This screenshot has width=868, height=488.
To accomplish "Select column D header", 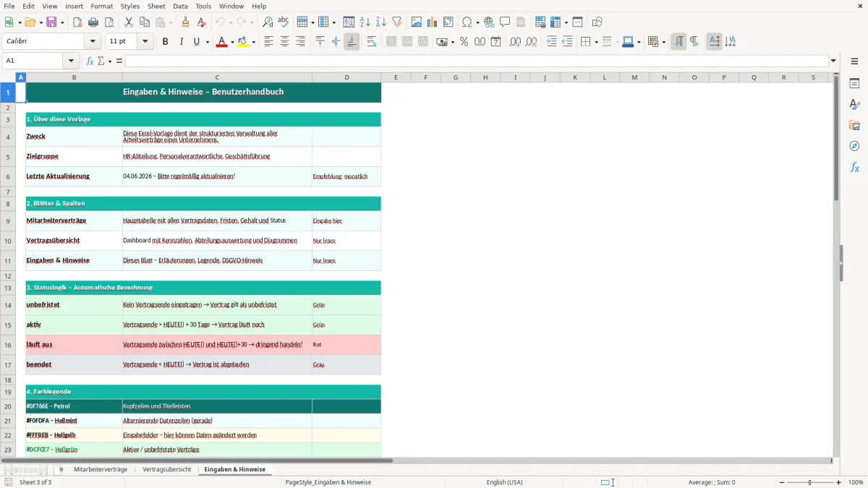I will [346, 77].
